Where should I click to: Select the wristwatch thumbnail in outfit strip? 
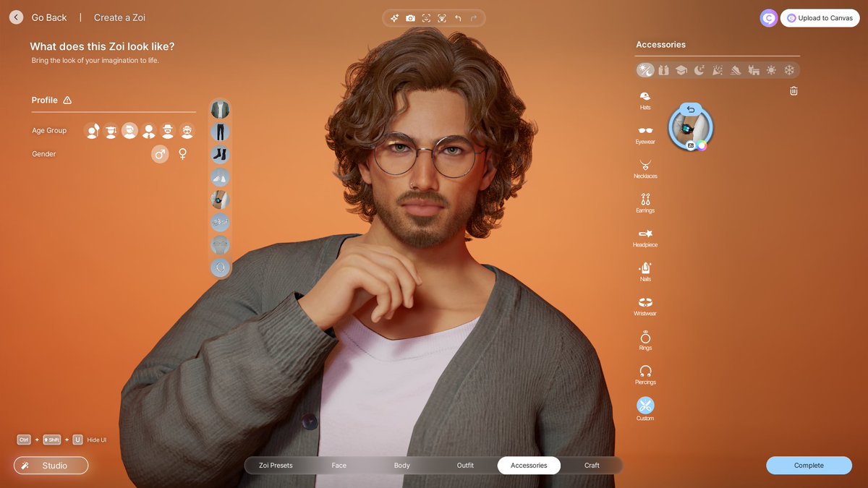[220, 200]
